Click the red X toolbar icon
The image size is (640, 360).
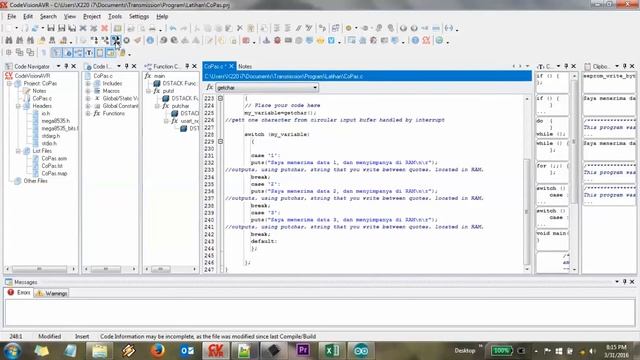tap(104, 28)
